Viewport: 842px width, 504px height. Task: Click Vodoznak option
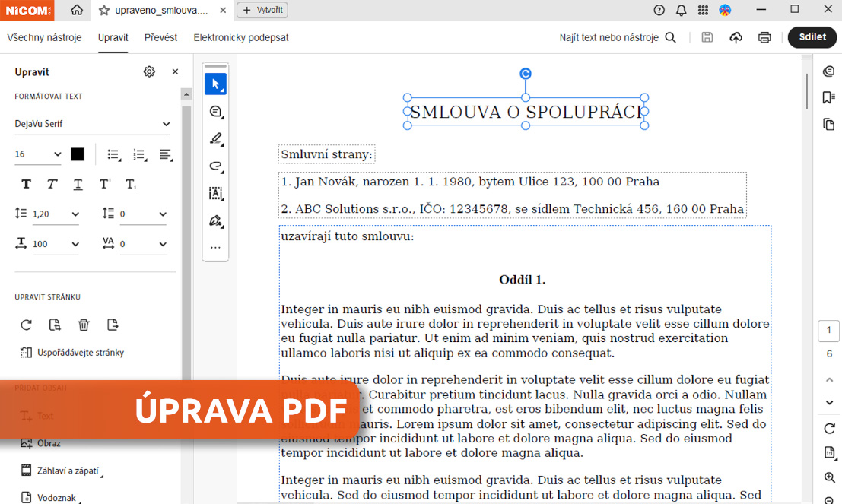[x=49, y=498]
